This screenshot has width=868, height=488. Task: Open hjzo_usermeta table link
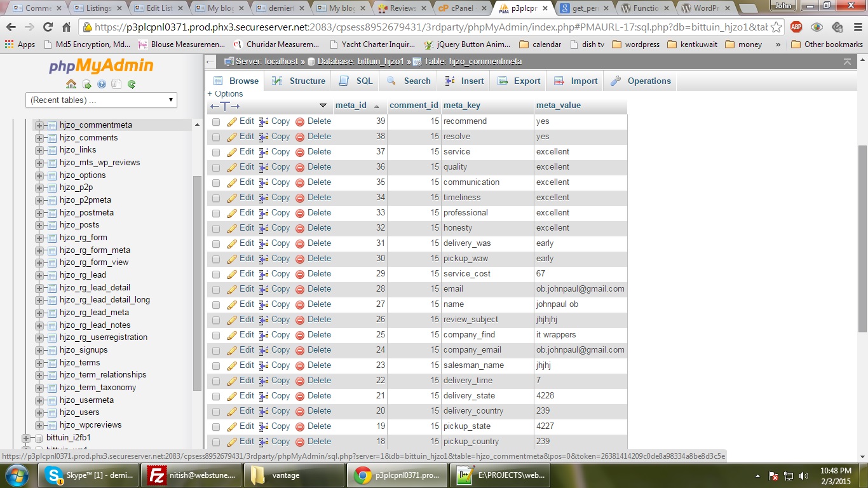tap(86, 400)
